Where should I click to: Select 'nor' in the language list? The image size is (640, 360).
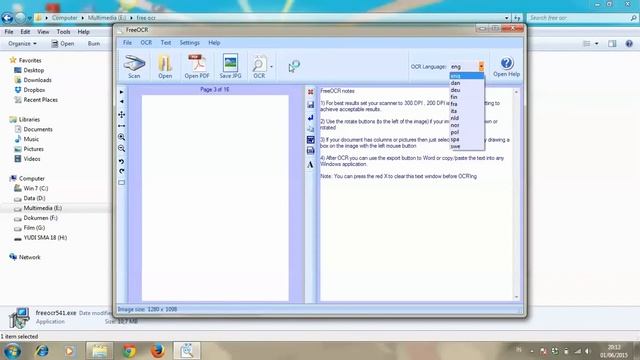tap(467, 125)
